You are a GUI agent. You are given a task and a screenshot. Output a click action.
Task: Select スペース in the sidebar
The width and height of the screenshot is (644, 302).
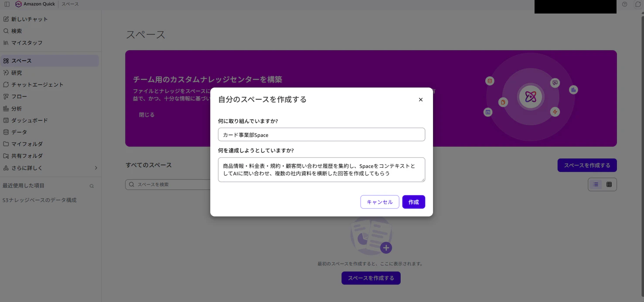(x=50, y=61)
